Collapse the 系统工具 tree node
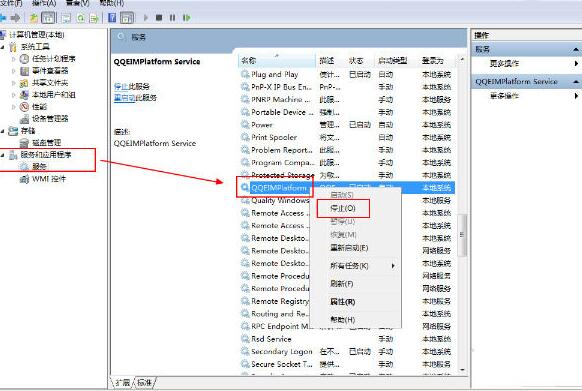This screenshot has width=582, height=391. 3,47
